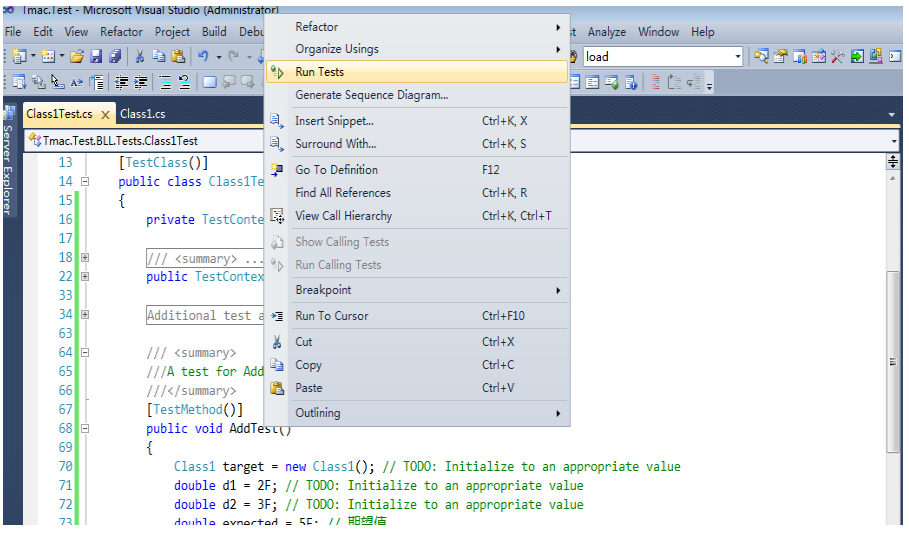Click the Uncomment Selected Lines icon
This screenshot has height=534, width=909.
tap(184, 82)
